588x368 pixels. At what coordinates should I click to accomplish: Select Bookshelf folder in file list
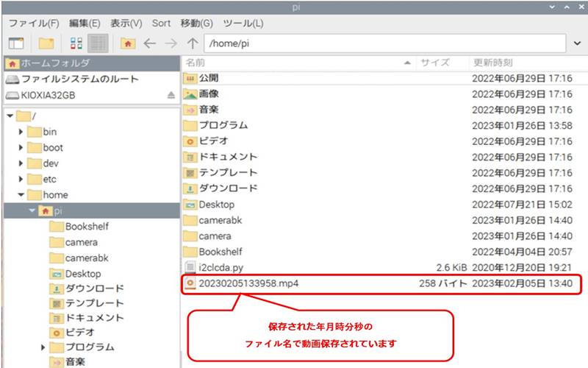(213, 252)
